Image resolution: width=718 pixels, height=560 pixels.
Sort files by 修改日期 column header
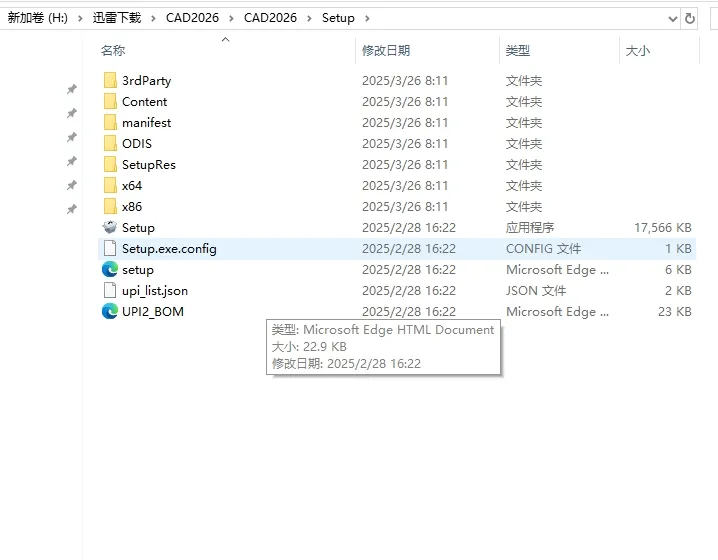pyautogui.click(x=386, y=50)
